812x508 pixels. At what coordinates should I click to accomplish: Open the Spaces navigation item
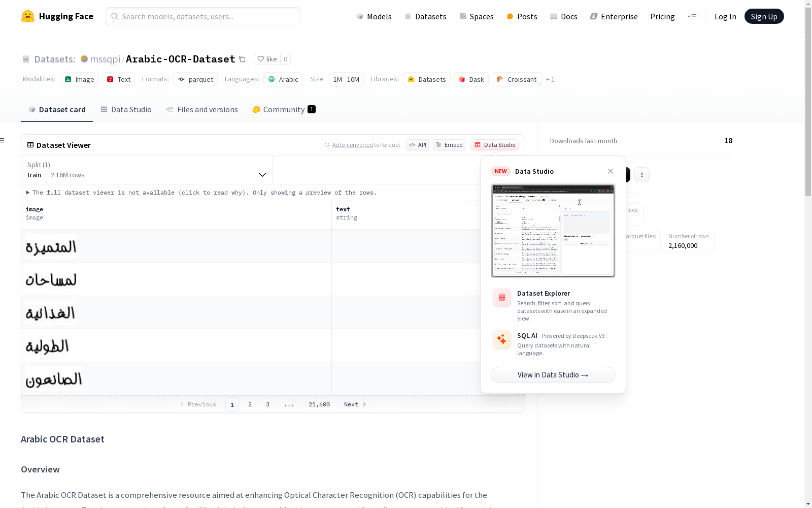click(x=477, y=16)
